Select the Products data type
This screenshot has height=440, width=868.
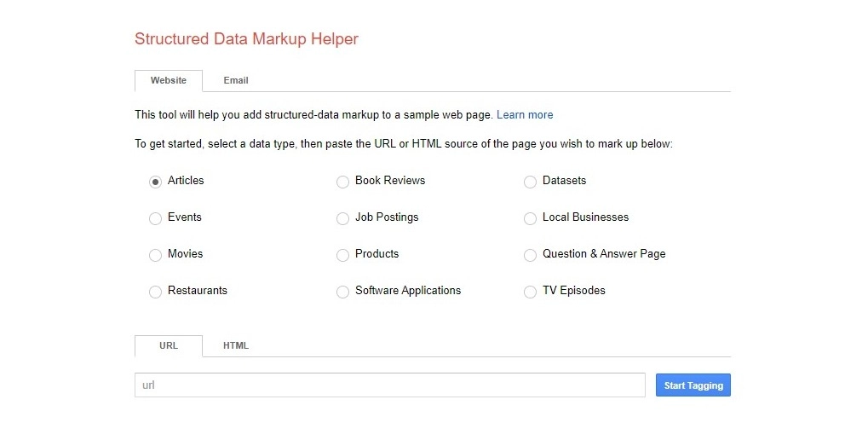coord(342,255)
